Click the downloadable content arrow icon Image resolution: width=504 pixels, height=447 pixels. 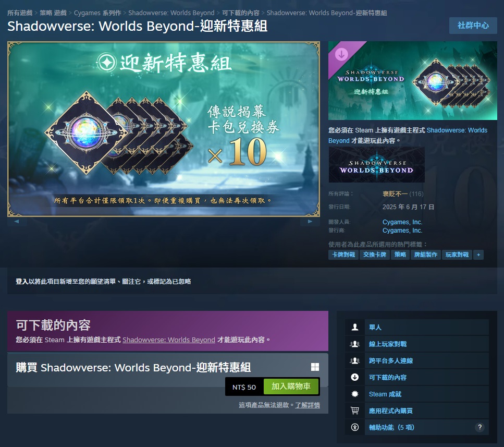click(355, 377)
